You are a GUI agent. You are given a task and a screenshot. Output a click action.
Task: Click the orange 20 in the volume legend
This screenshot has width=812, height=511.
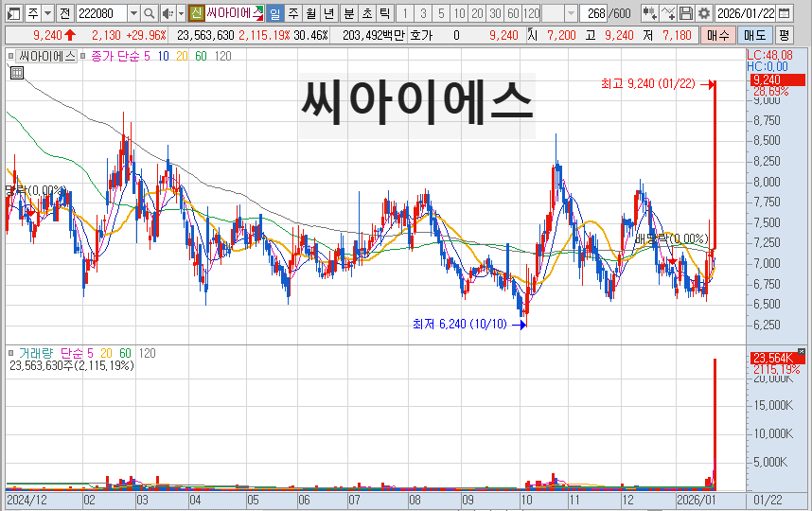(106, 353)
